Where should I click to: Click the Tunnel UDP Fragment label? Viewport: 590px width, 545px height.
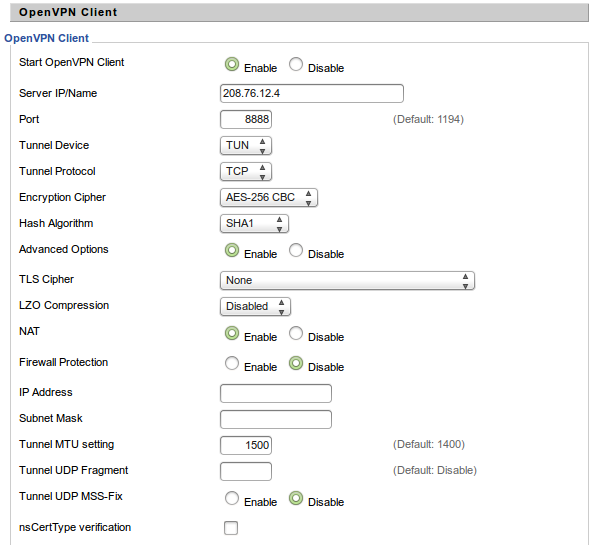pyautogui.click(x=74, y=470)
